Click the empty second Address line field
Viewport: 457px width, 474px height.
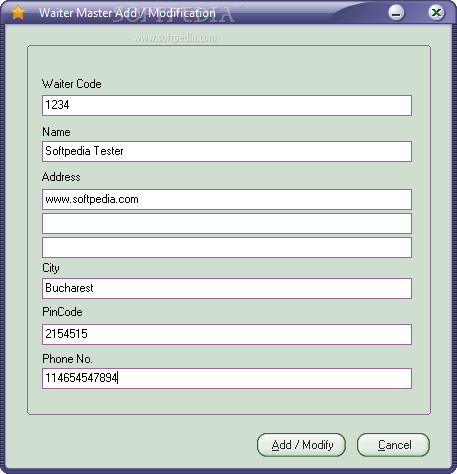(227, 223)
